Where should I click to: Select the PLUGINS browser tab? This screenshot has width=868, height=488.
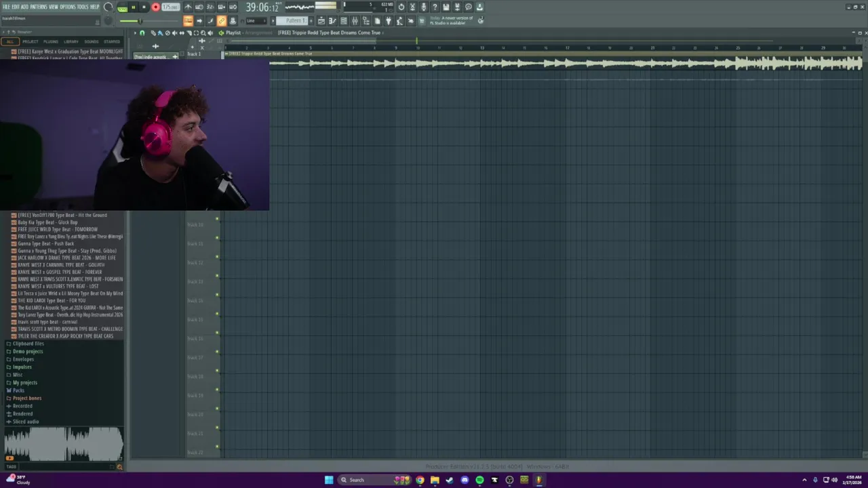[51, 41]
